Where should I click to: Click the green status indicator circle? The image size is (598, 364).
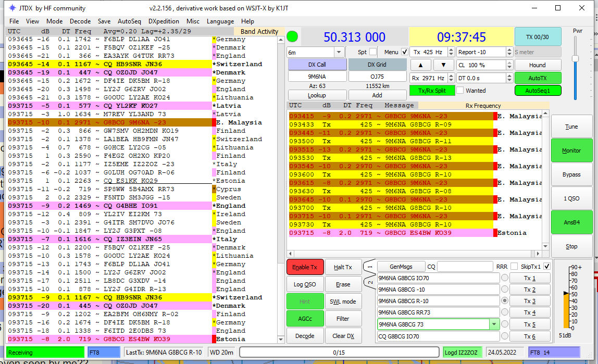tap(292, 36)
